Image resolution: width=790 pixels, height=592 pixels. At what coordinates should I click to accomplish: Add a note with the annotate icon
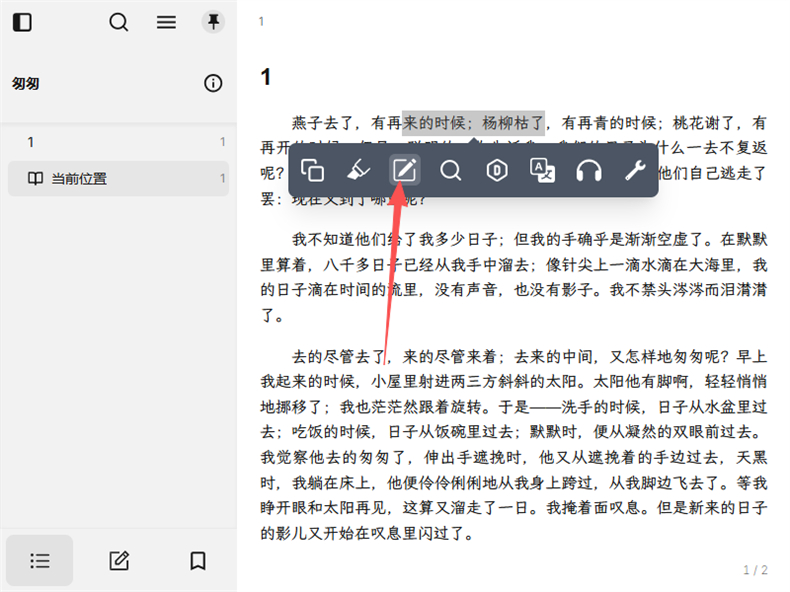point(405,170)
